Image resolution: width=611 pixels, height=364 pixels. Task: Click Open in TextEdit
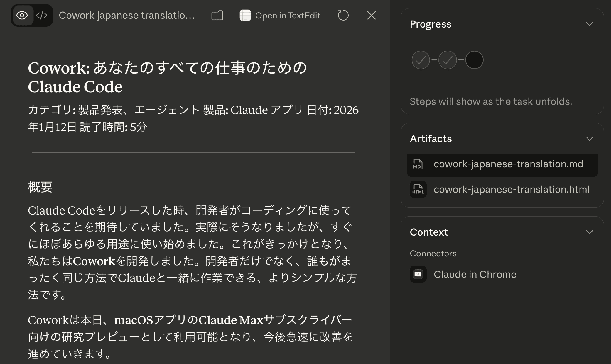288,16
